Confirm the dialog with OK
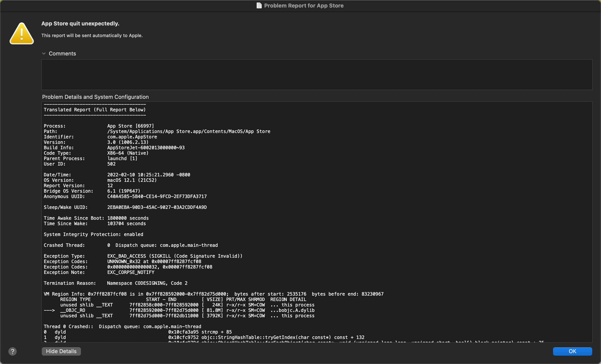Image resolution: width=601 pixels, height=364 pixels. [x=572, y=351]
